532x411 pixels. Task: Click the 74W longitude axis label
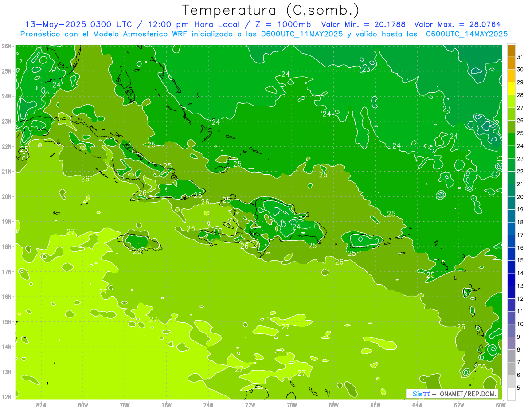(208, 405)
